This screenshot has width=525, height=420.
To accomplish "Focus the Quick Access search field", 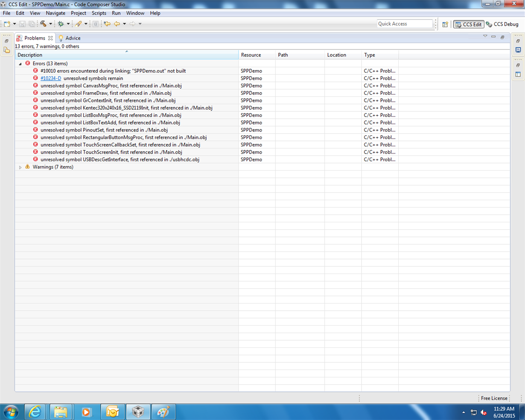I will 405,24.
